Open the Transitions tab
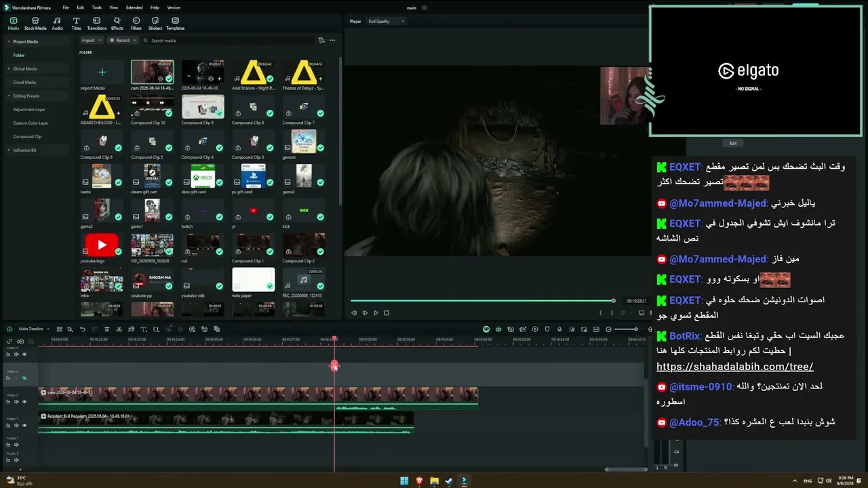868x488 pixels. [x=97, y=24]
